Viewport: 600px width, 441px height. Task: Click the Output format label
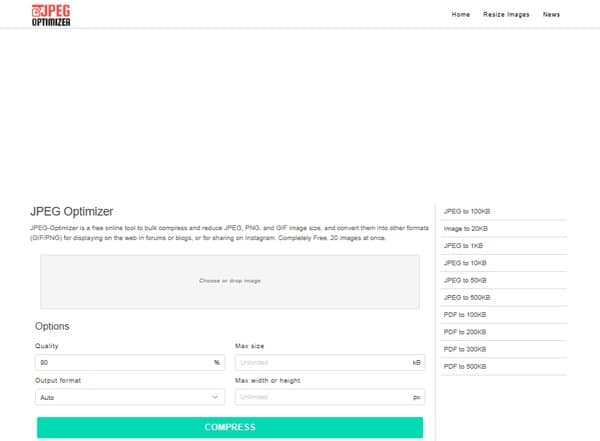coord(58,381)
